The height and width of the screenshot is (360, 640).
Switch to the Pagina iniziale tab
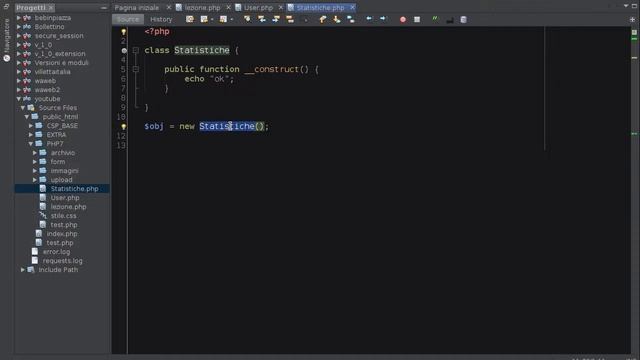tap(137, 8)
